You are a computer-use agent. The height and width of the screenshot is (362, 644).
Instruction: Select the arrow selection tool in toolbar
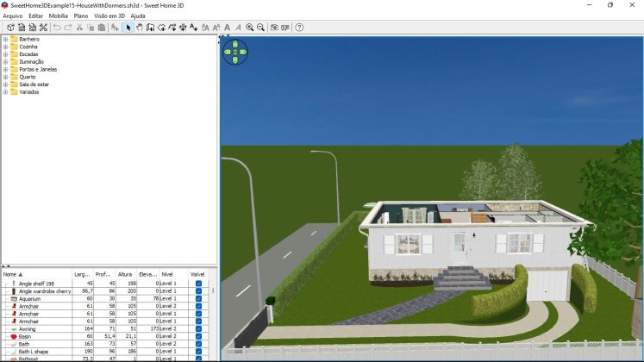128,28
